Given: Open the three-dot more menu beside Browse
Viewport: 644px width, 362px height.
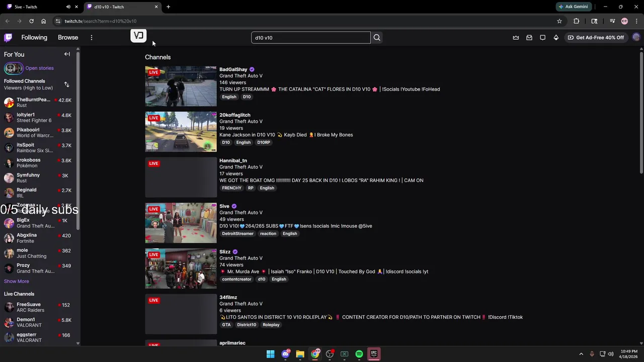Looking at the screenshot, I should pos(91,37).
